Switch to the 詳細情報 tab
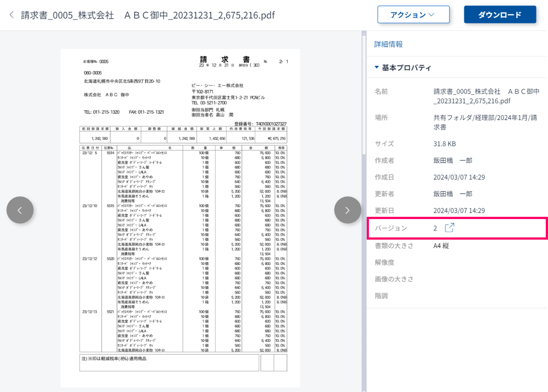 pos(388,44)
